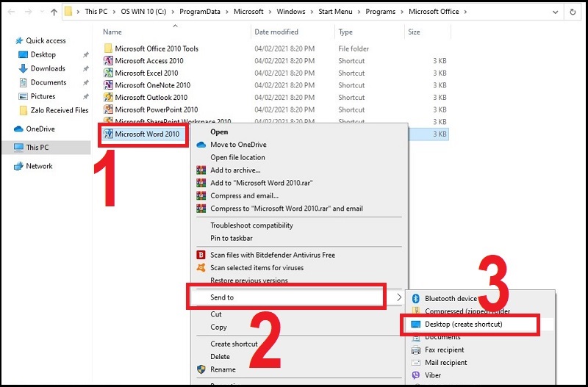
Task: Click the Microsoft OneNote 2010 icon
Action: pyautogui.click(x=108, y=85)
